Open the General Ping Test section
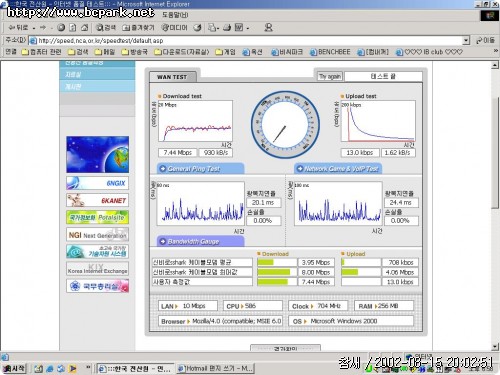The width and height of the screenshot is (500, 375). 200,169
